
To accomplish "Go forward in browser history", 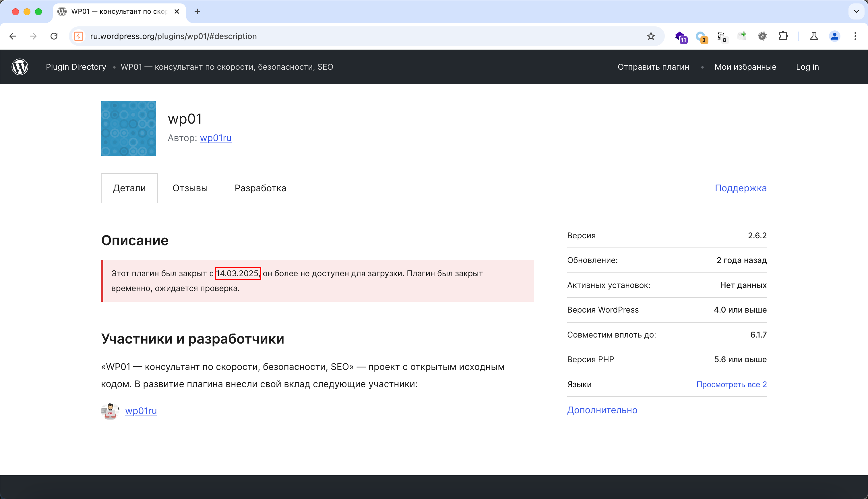I will tap(33, 36).
